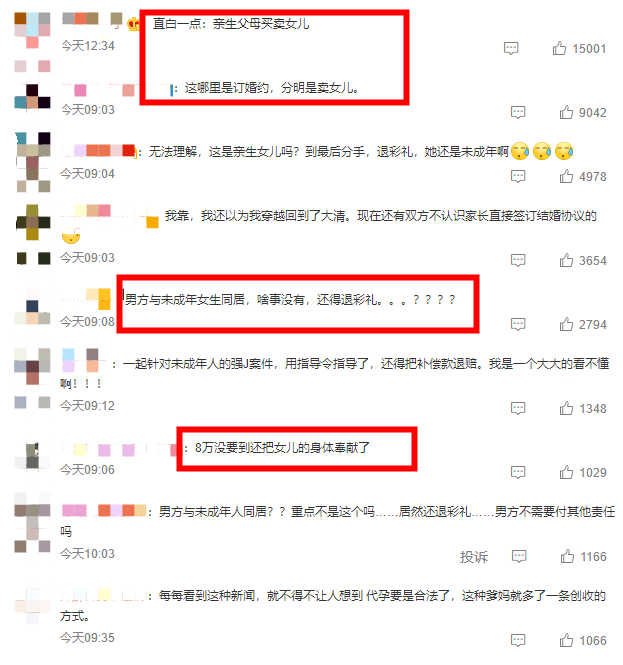
Task: Reply to the comment posted at 10:03
Action: pos(519,556)
